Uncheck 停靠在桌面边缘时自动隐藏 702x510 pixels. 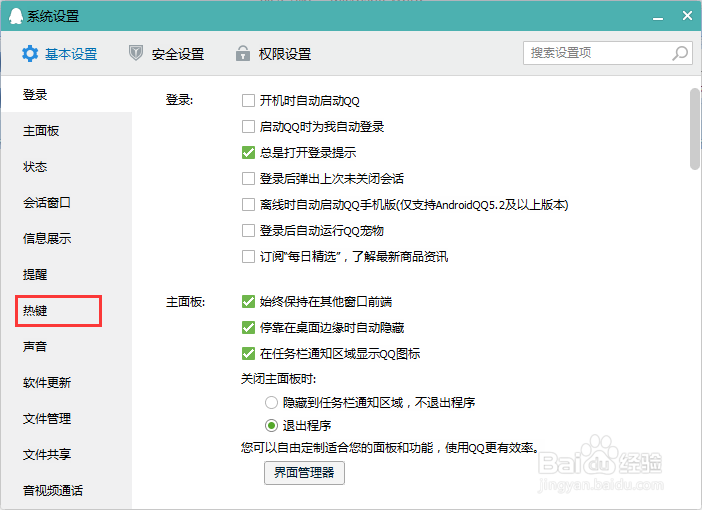click(x=248, y=328)
